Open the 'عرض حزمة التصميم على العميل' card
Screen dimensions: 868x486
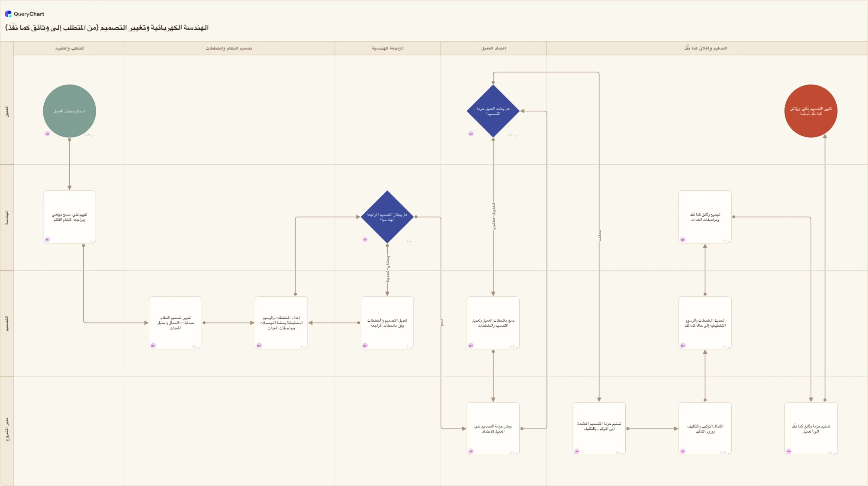pyautogui.click(x=493, y=429)
